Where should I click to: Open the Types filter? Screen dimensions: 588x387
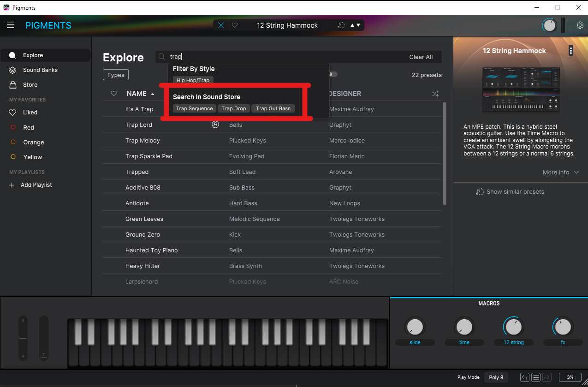pos(116,75)
